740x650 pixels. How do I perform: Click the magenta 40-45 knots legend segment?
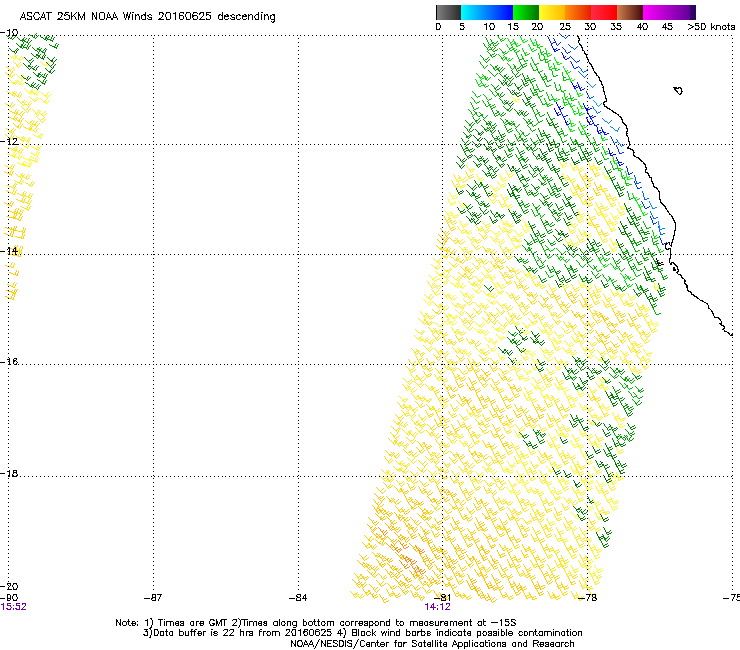point(656,12)
